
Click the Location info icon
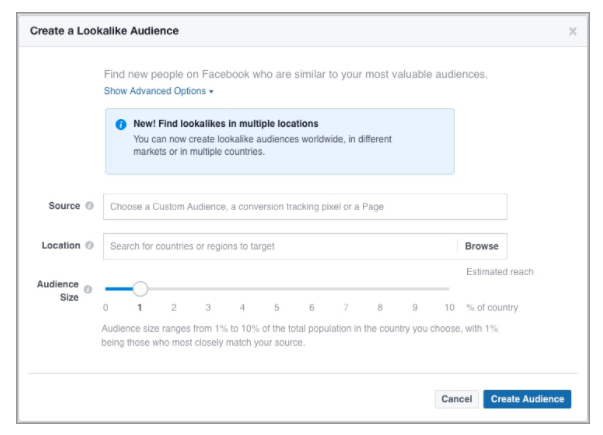90,245
